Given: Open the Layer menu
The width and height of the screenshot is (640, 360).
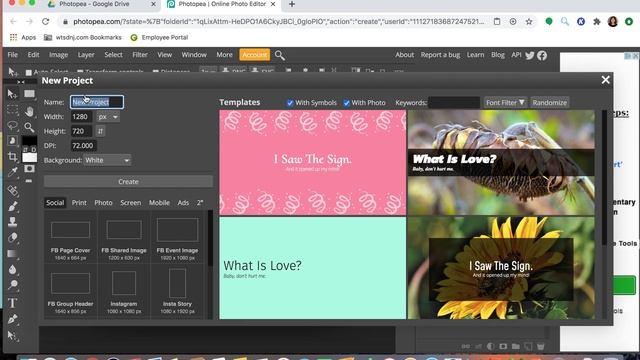Looking at the screenshot, I should pos(86,55).
